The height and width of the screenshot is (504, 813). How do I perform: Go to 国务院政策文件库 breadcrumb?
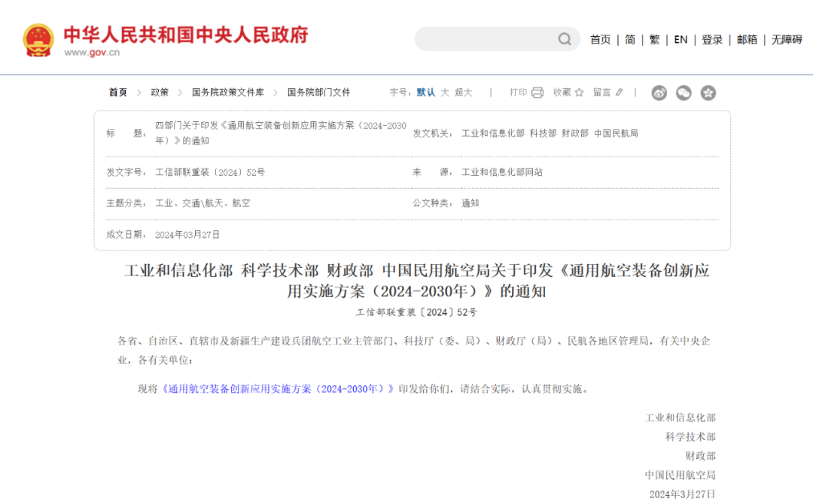228,93
